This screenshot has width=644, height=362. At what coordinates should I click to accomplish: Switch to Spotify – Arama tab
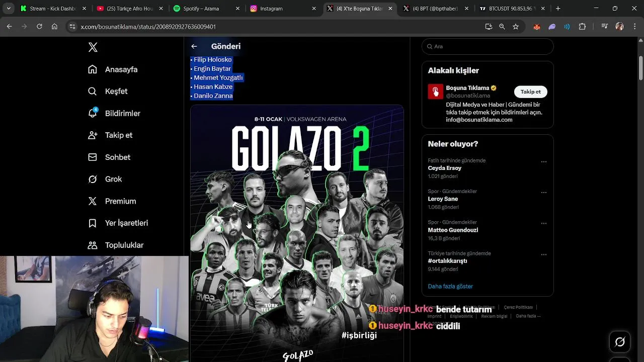[x=205, y=9]
